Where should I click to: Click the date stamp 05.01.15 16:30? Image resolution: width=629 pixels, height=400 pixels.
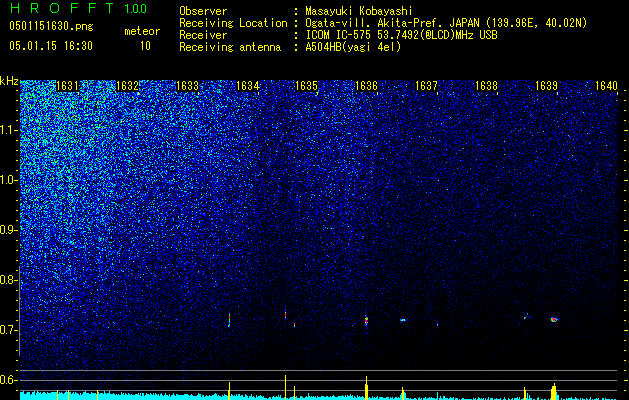[51, 46]
